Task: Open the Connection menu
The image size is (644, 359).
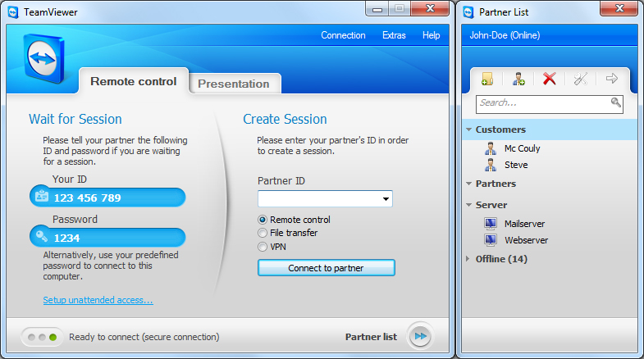Action: coord(343,35)
